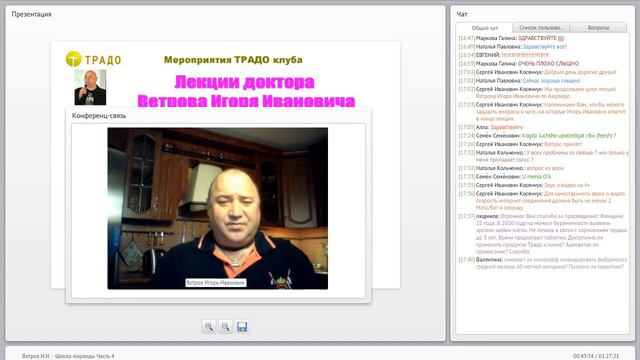640x360 pixels.
Task: Select Маркова Галина's ЗДРАВСТВУЙТЕ message
Action: (x=511, y=38)
